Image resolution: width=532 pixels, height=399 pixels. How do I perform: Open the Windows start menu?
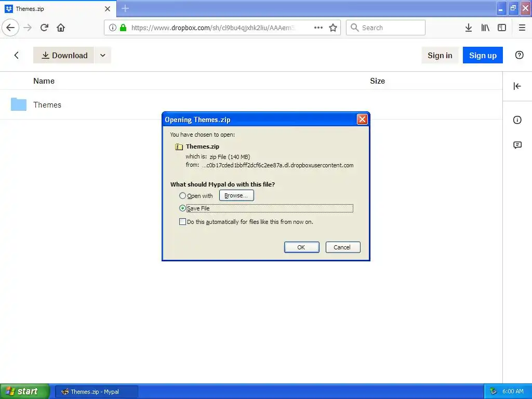(x=24, y=391)
